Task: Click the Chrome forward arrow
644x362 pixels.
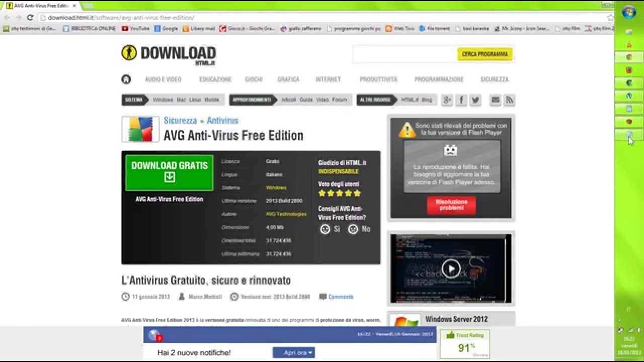Action: click(19, 17)
